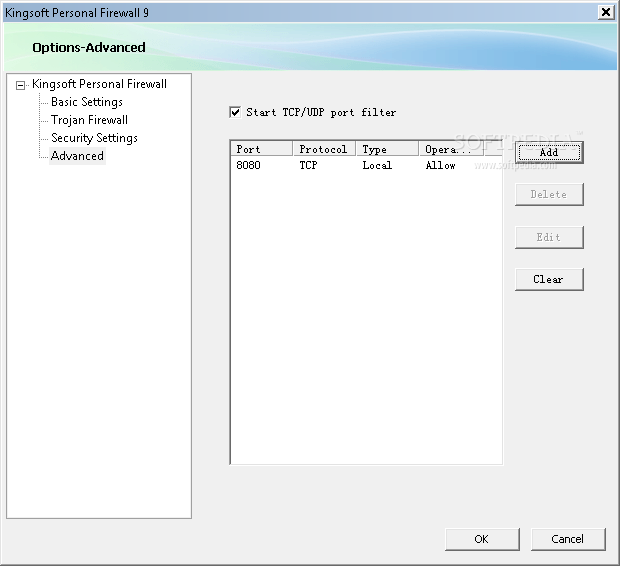Go to Security Settings page

(x=94, y=138)
